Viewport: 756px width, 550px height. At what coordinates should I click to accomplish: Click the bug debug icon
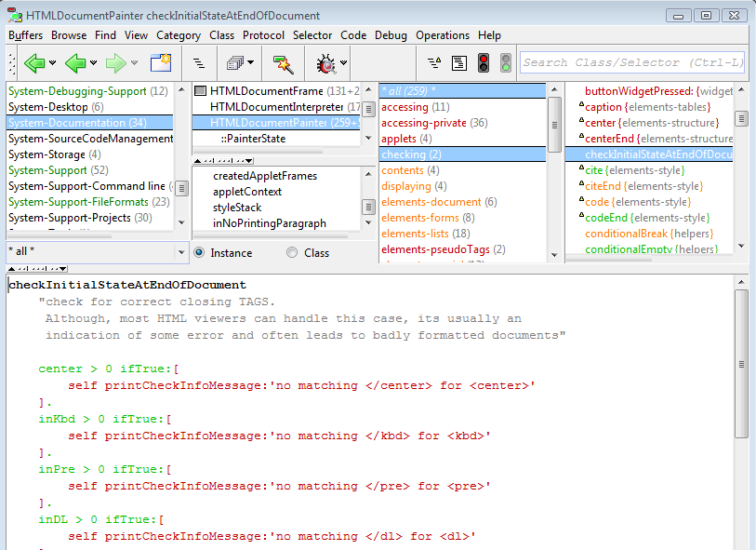point(326,63)
